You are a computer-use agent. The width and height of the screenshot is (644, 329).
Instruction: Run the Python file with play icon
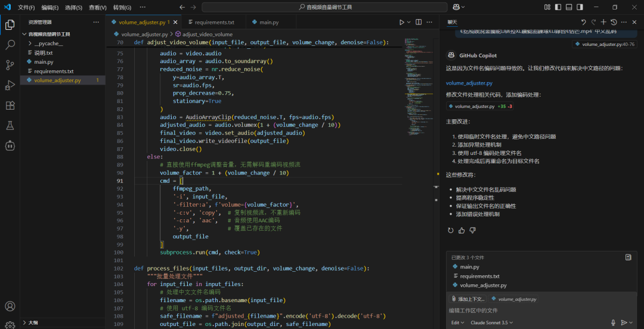tap(402, 22)
